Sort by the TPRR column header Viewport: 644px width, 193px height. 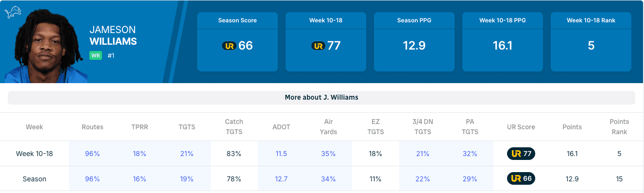tap(139, 127)
